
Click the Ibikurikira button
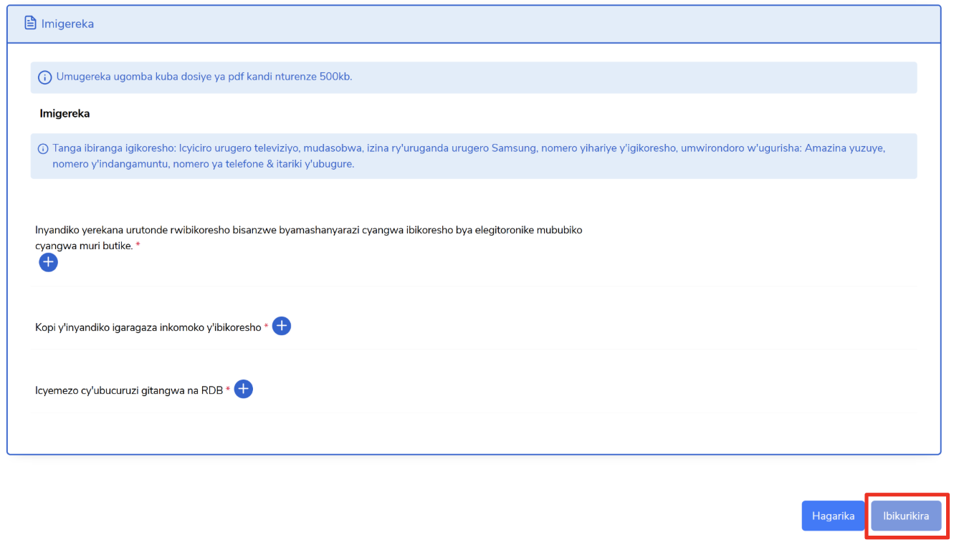[906, 516]
